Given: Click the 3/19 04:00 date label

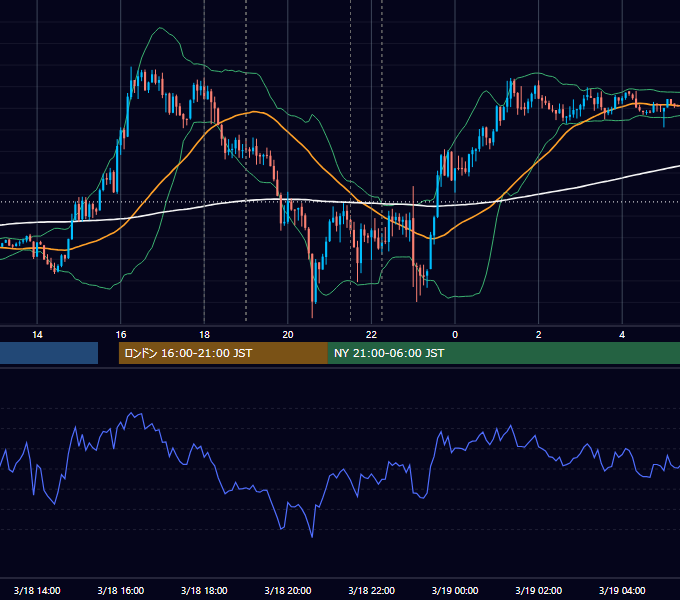Looking at the screenshot, I should 622,590.
